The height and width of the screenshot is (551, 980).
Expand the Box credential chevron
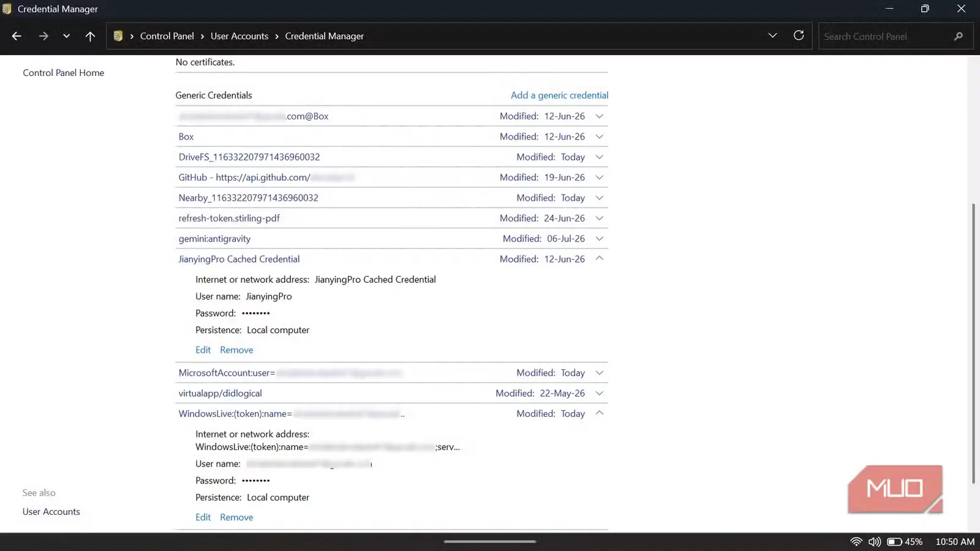(600, 137)
